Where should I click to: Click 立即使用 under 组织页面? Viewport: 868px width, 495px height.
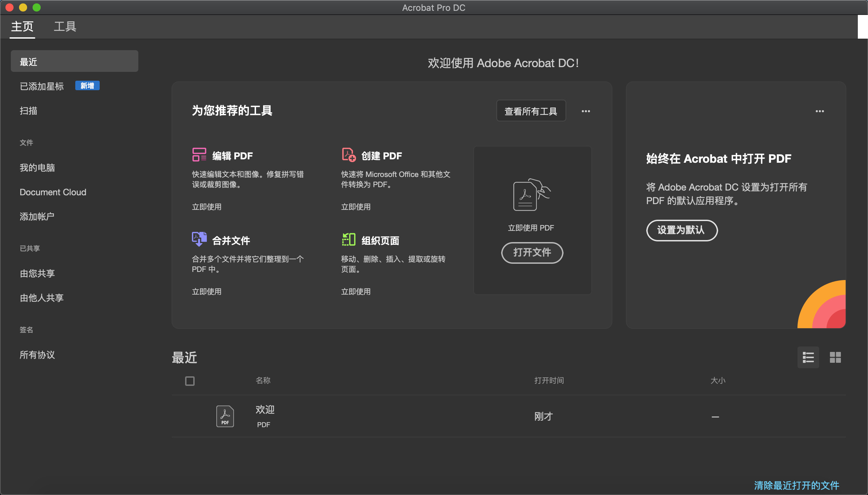tap(356, 292)
